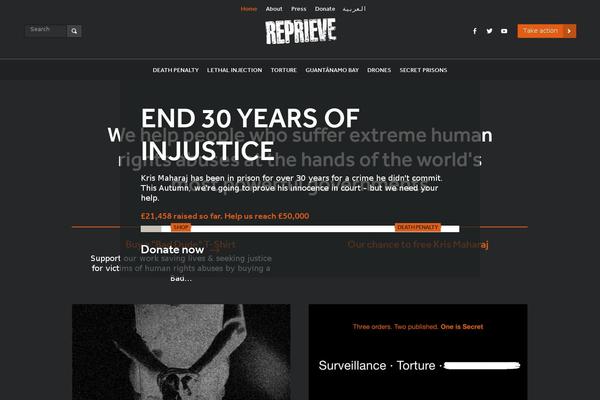Image resolution: width=600 pixels, height=400 pixels.
Task: Open Reprieve's YouTube channel icon
Action: click(x=504, y=31)
